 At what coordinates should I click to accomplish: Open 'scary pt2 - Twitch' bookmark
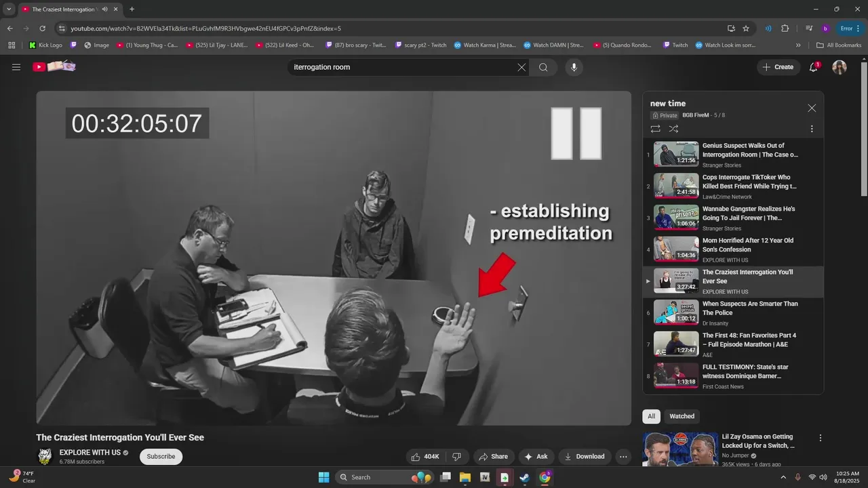pos(420,45)
